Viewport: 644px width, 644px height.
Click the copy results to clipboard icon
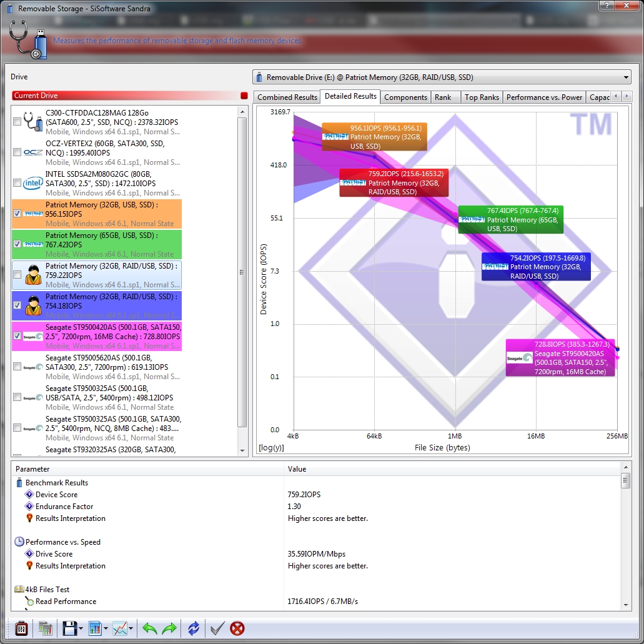coord(45,628)
